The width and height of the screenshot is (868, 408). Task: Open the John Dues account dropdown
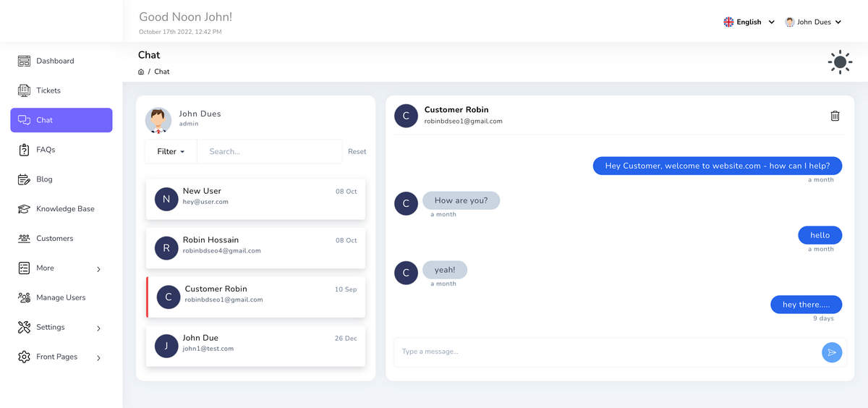tap(813, 22)
